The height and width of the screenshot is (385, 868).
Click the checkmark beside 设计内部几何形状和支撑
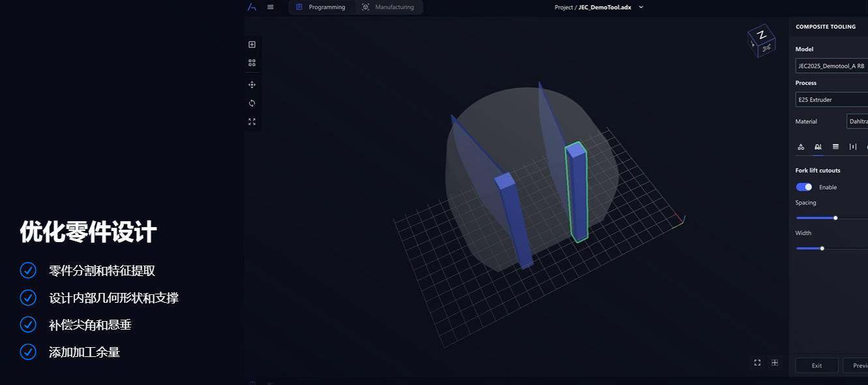(28, 298)
